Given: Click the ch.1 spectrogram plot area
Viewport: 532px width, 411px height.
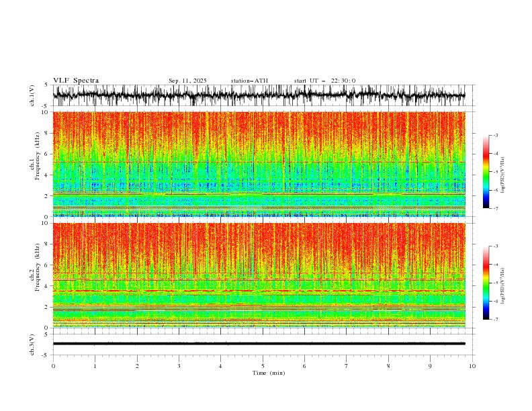Looking at the screenshot, I should coord(259,164).
